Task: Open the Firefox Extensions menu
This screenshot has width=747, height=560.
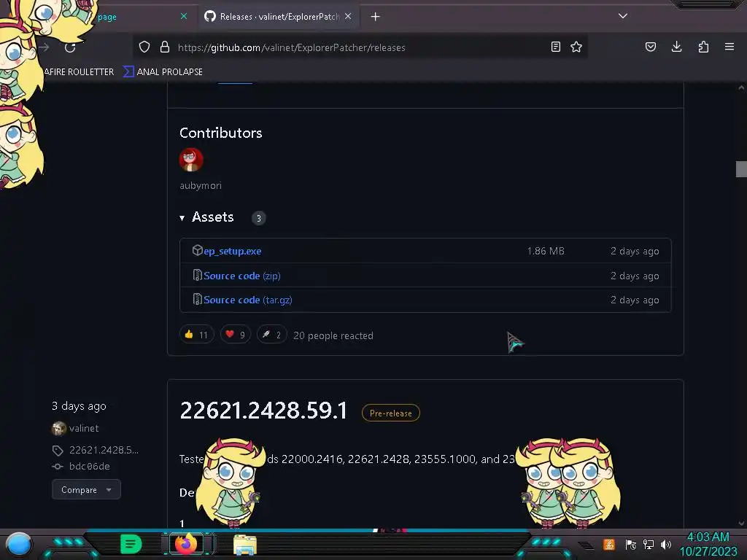Action: (x=703, y=47)
